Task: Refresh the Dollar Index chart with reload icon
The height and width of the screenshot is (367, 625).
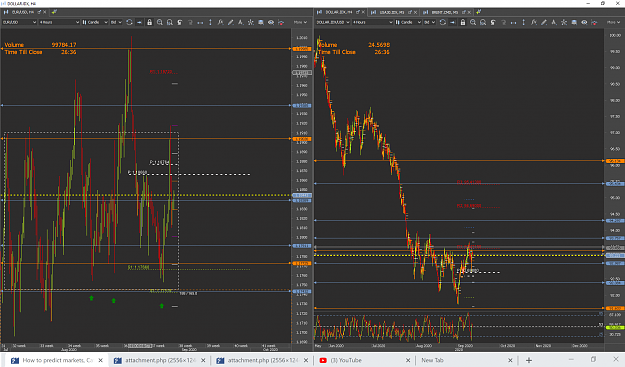Action: (442, 22)
